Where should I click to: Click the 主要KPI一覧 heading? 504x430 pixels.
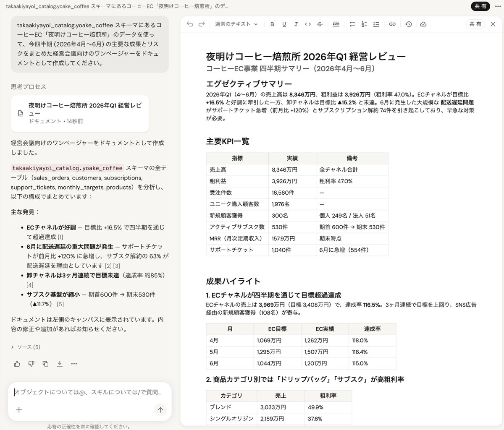(x=228, y=141)
